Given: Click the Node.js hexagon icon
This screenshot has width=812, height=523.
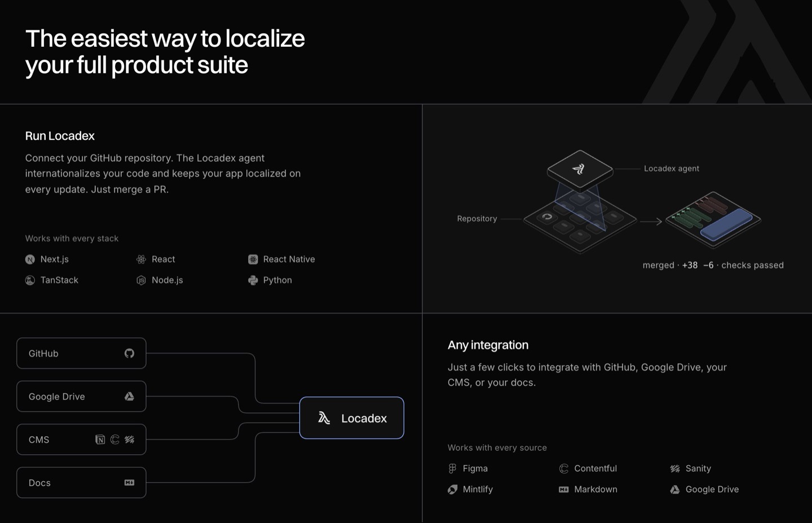Looking at the screenshot, I should click(x=141, y=280).
